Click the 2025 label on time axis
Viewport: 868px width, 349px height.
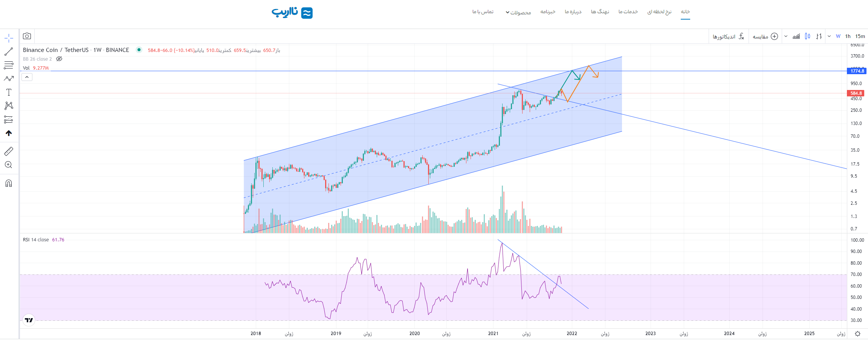point(809,333)
